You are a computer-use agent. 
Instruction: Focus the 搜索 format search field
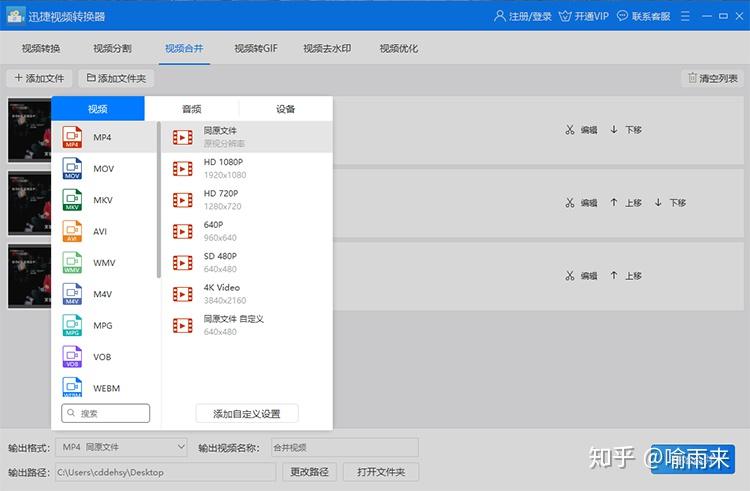106,413
